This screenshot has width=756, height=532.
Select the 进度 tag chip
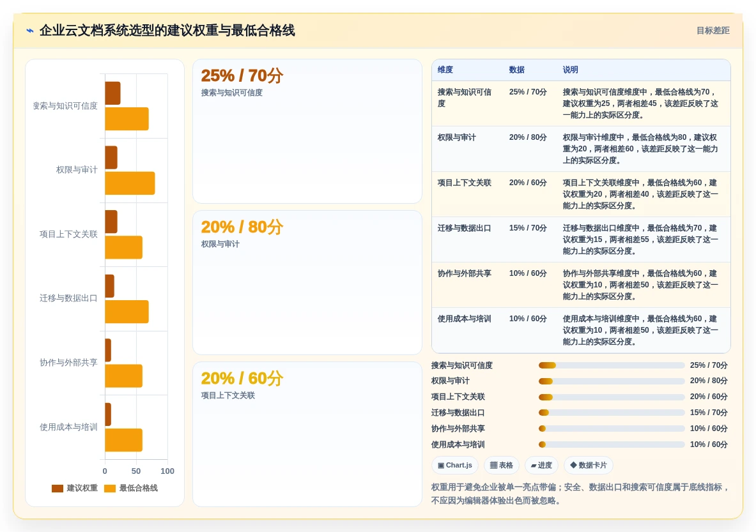pos(541,465)
